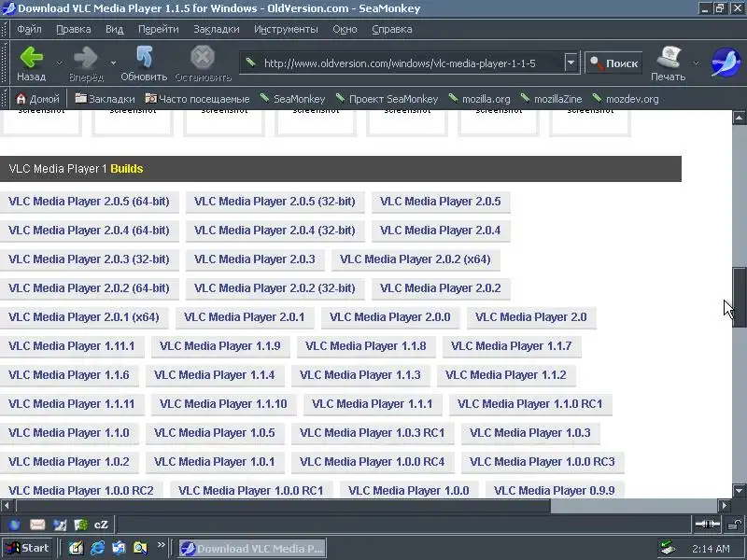Click the Остановить stop icon
747x560 pixels.
(203, 63)
